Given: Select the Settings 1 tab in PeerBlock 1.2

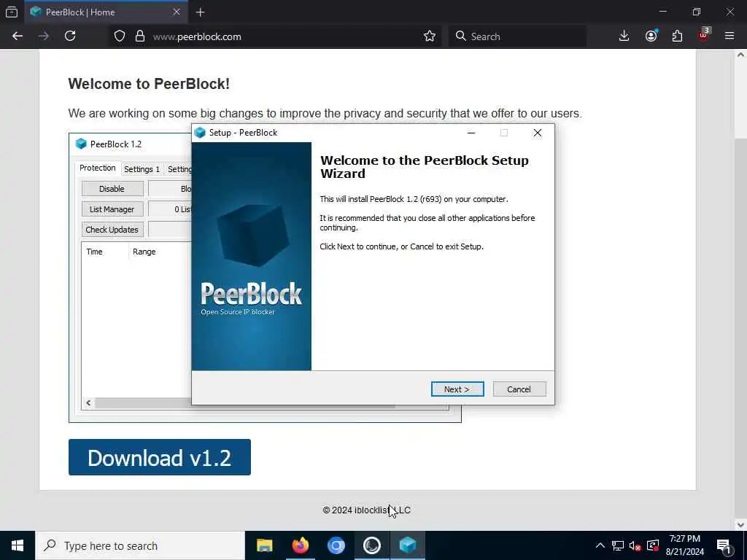Looking at the screenshot, I should coord(142,169).
